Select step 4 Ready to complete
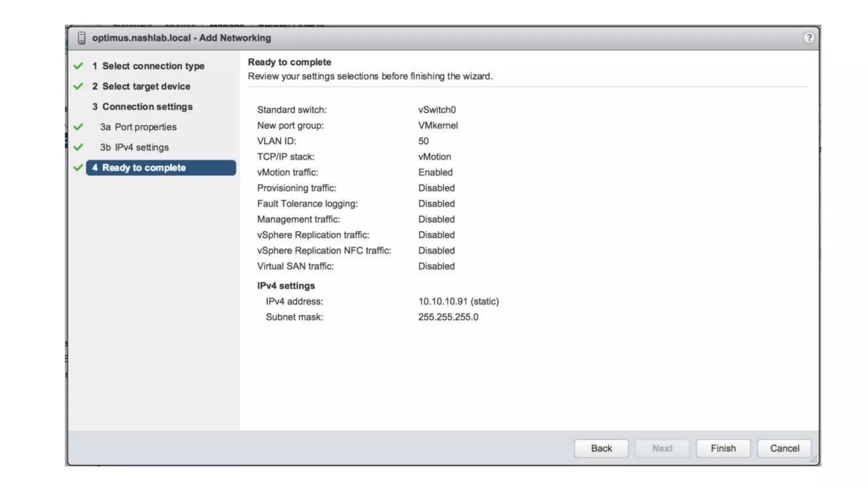 click(x=161, y=168)
